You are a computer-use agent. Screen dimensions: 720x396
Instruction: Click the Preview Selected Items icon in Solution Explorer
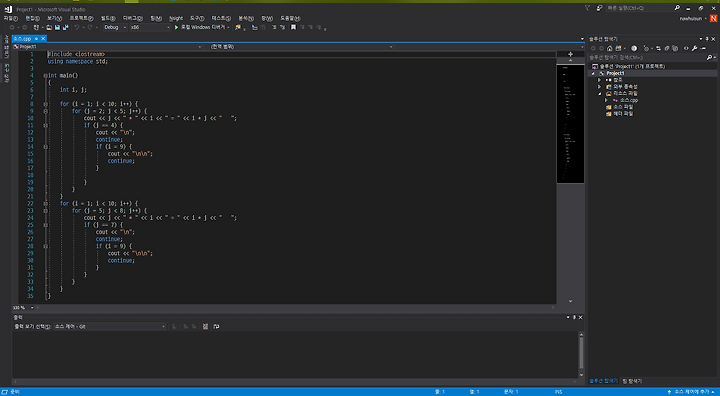703,48
